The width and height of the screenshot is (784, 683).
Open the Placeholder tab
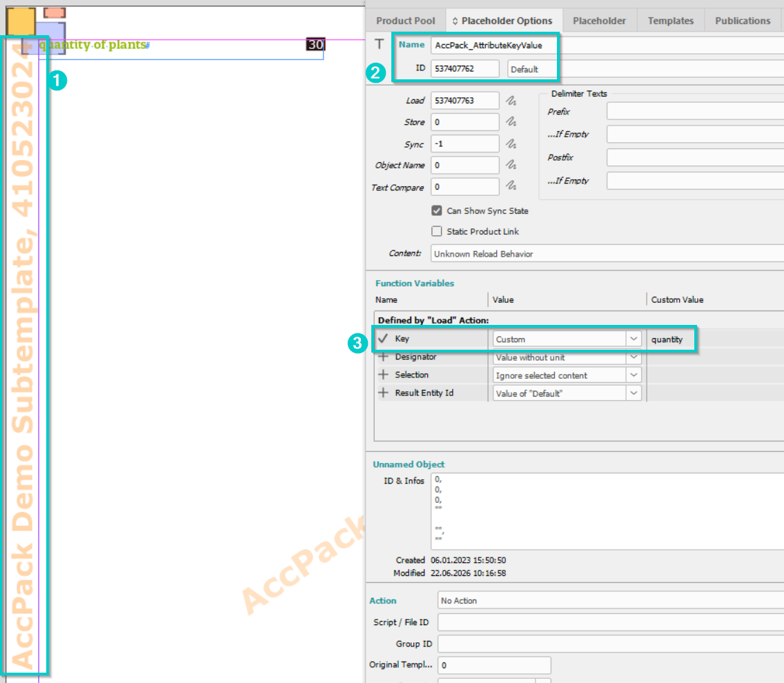tap(599, 21)
